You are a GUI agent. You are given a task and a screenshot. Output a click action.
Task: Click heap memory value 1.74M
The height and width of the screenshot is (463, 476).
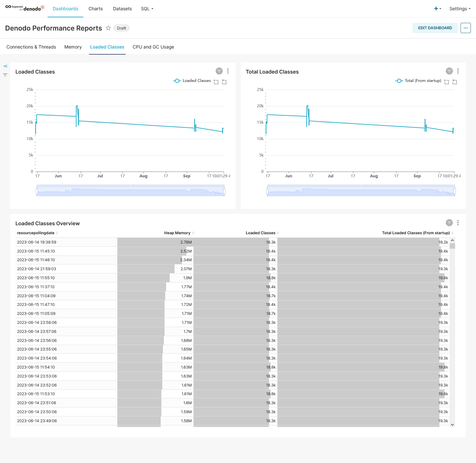[x=187, y=296]
